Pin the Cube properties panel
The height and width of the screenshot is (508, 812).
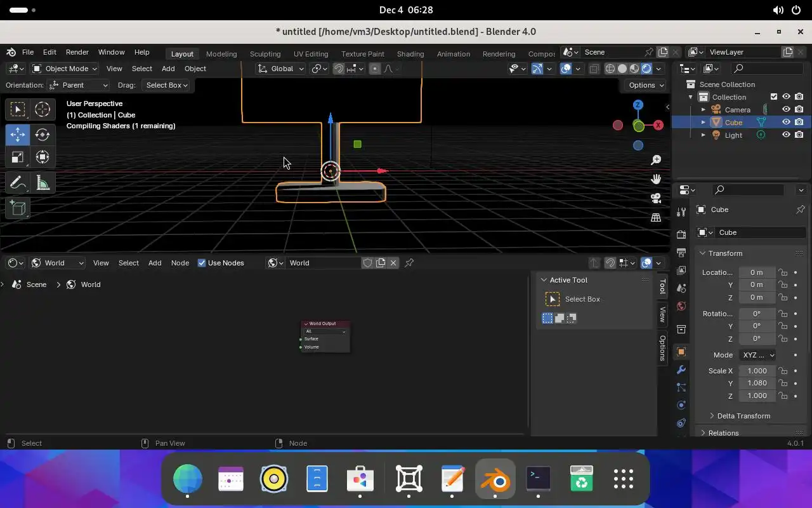(800, 210)
